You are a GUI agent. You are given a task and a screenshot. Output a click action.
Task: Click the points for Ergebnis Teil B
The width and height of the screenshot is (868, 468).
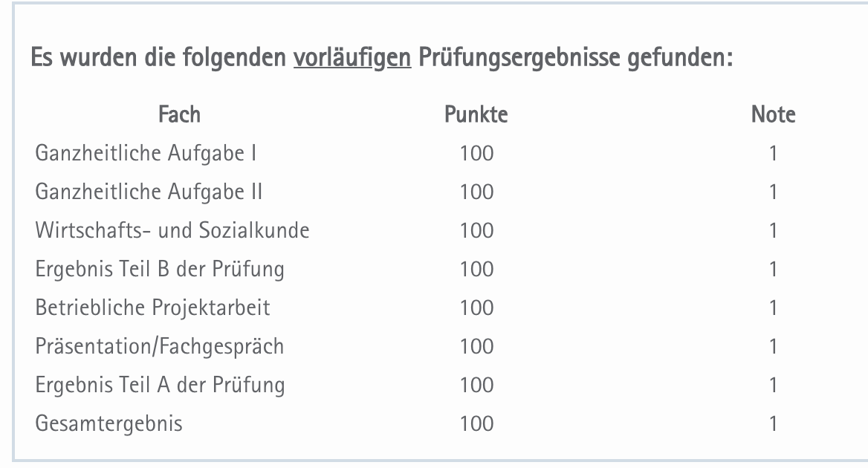476,270
